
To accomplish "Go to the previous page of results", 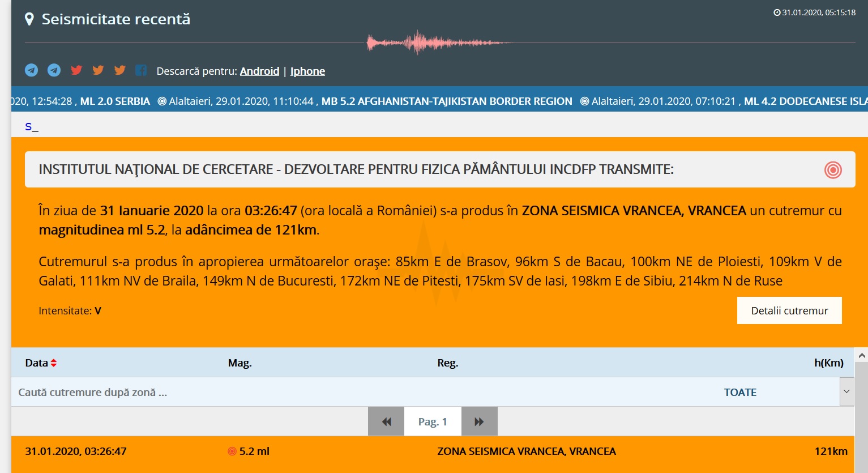I will click(x=386, y=421).
